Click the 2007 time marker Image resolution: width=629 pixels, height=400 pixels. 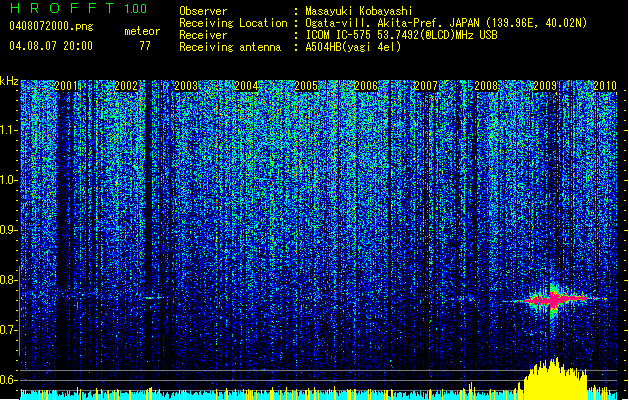coord(426,86)
